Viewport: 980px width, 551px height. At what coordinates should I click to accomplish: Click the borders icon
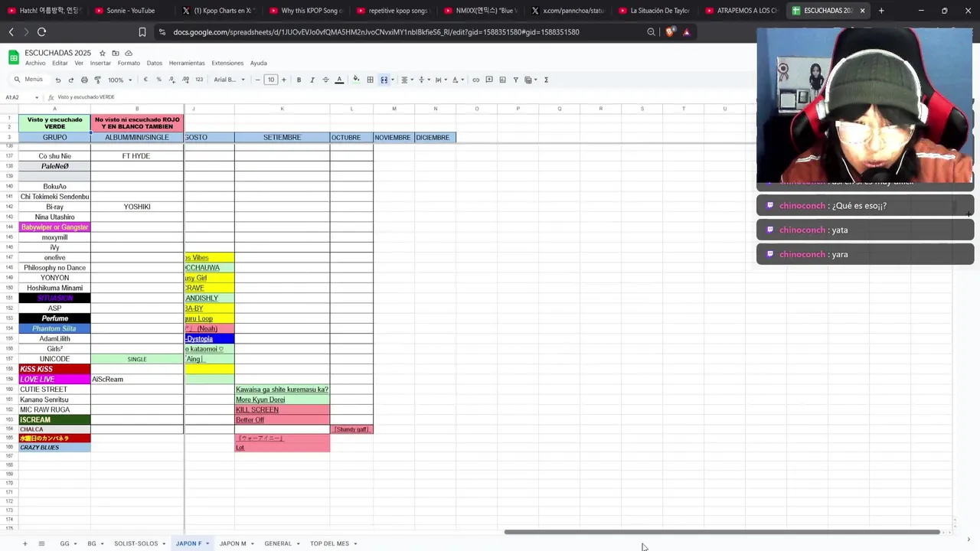point(370,80)
